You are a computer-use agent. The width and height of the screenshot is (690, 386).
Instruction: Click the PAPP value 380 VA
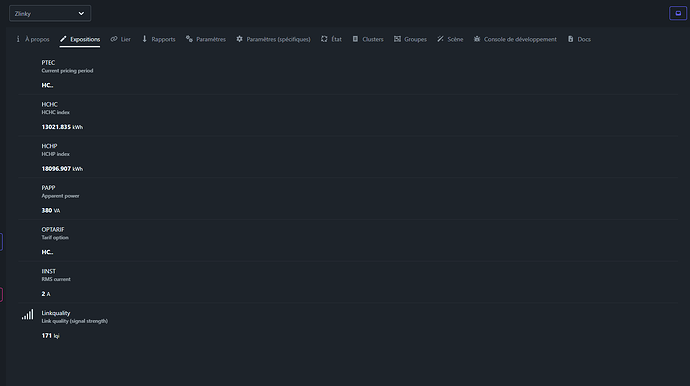pyautogui.click(x=51, y=210)
